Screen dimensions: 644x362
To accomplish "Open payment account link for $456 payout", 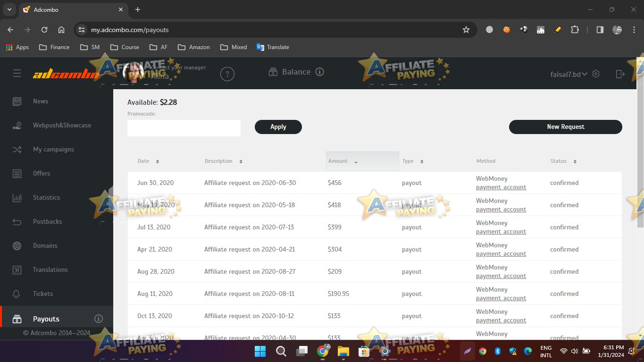I will pyautogui.click(x=501, y=187).
